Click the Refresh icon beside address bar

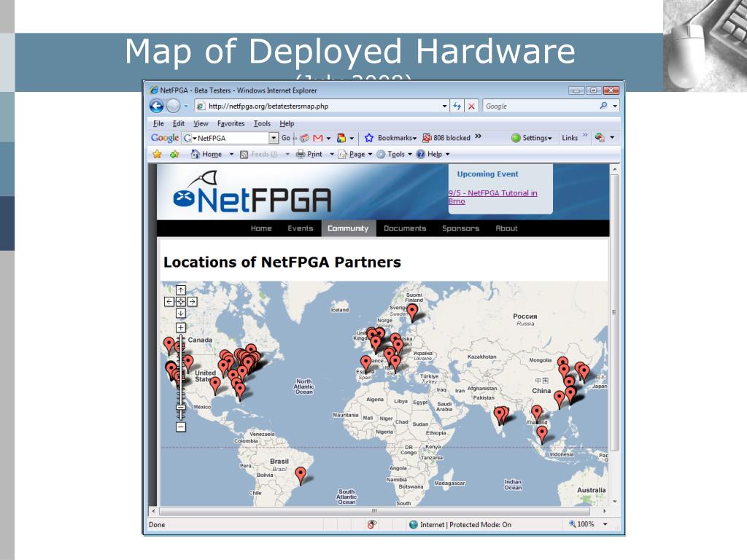coord(457,106)
